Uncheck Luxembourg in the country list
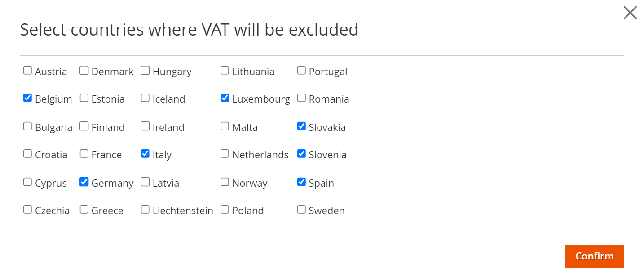This screenshot has height=278, width=644. coord(225,98)
